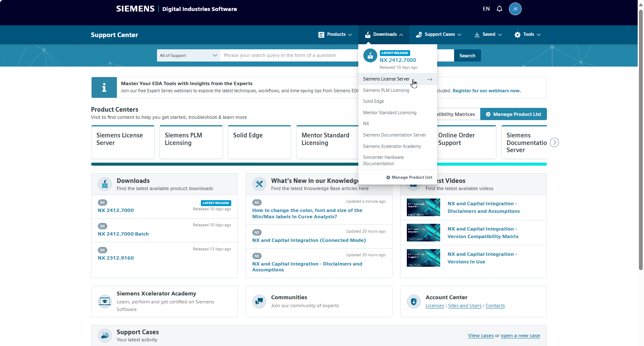
Task: Open NX 2412.7000 Batch download
Action: [x=123, y=234]
